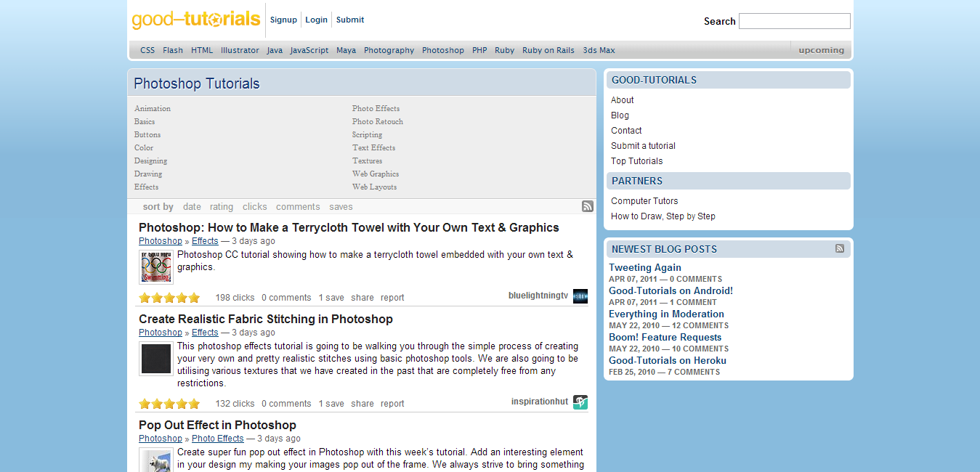The image size is (980, 472).
Task: Open the Effects subcategory in the list
Action: 146,187
